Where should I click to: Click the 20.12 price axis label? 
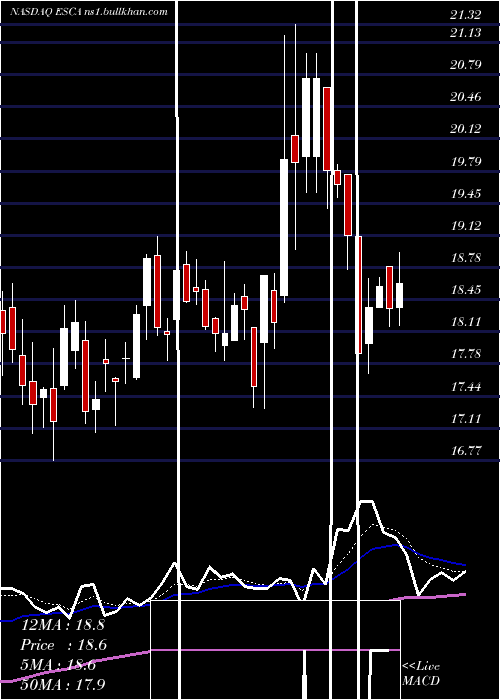click(466, 129)
